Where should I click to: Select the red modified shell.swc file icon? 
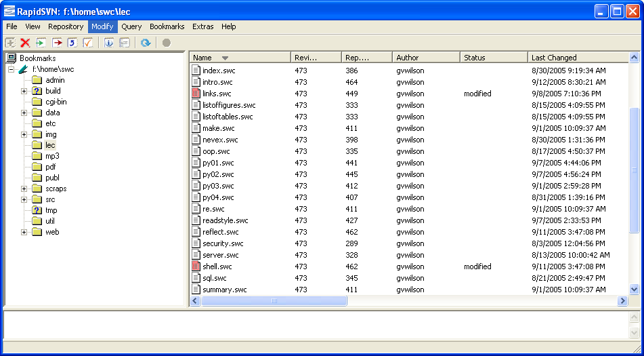pyautogui.click(x=196, y=266)
